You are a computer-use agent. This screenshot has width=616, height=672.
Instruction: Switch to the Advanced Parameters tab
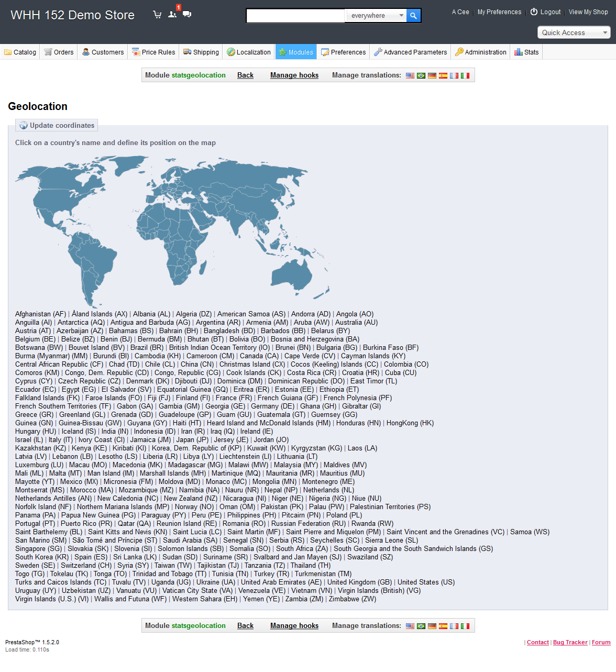click(x=410, y=52)
